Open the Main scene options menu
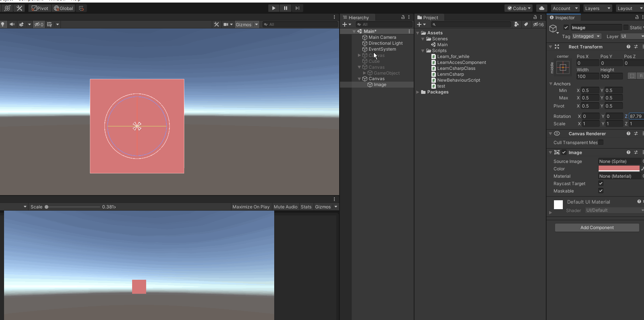 (409, 31)
